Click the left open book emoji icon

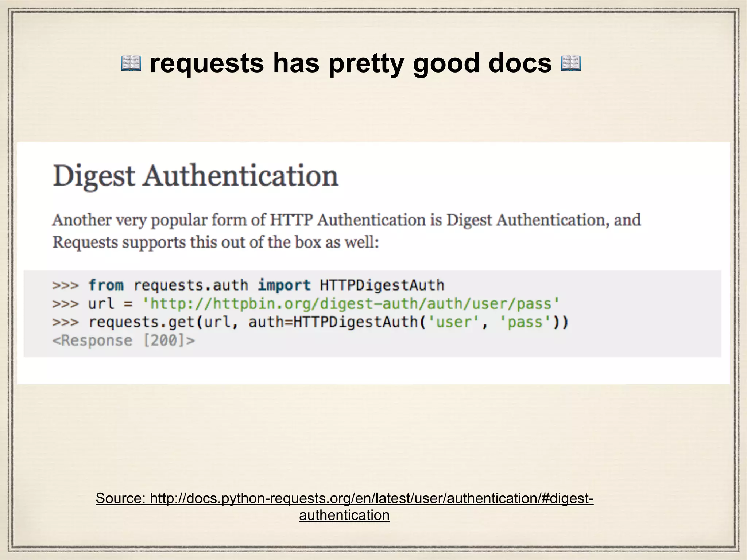pos(131,63)
